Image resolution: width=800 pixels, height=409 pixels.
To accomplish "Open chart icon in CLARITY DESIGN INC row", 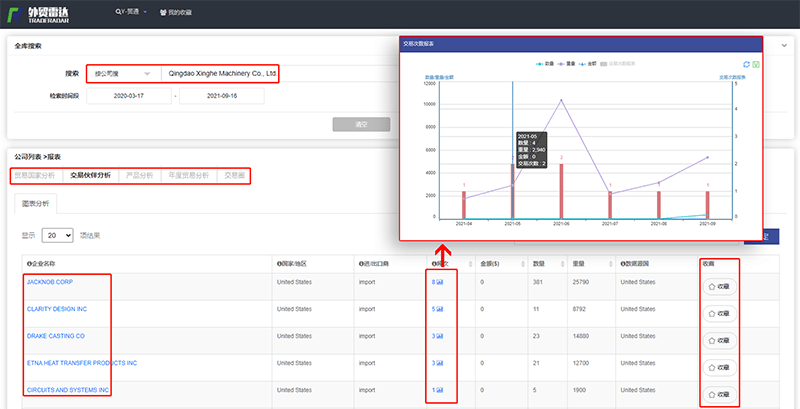I will pos(440,309).
